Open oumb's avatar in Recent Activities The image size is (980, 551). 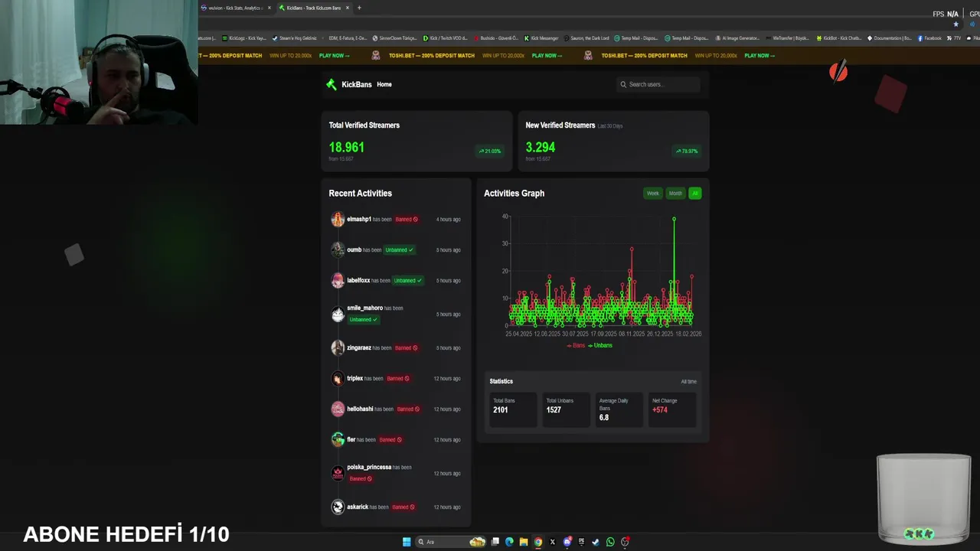point(338,249)
